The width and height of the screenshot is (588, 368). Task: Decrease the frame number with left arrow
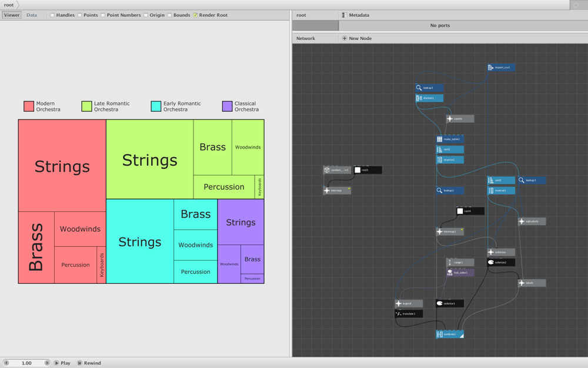click(x=6, y=363)
